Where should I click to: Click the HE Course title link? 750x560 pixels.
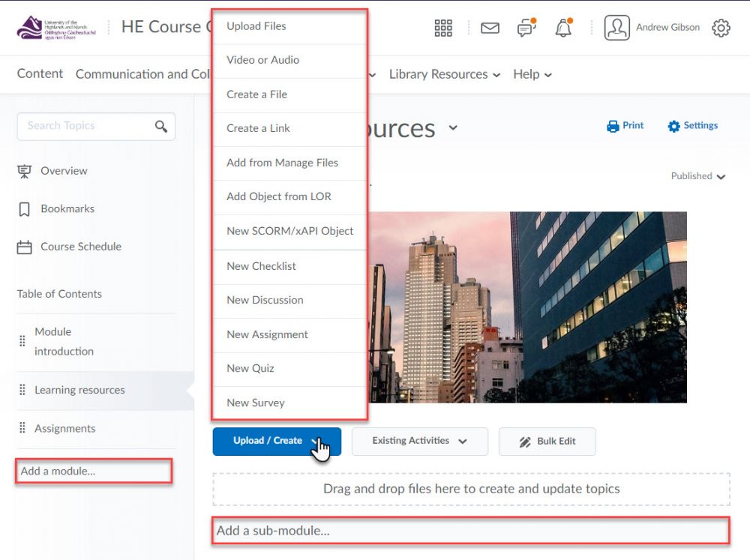(166, 27)
